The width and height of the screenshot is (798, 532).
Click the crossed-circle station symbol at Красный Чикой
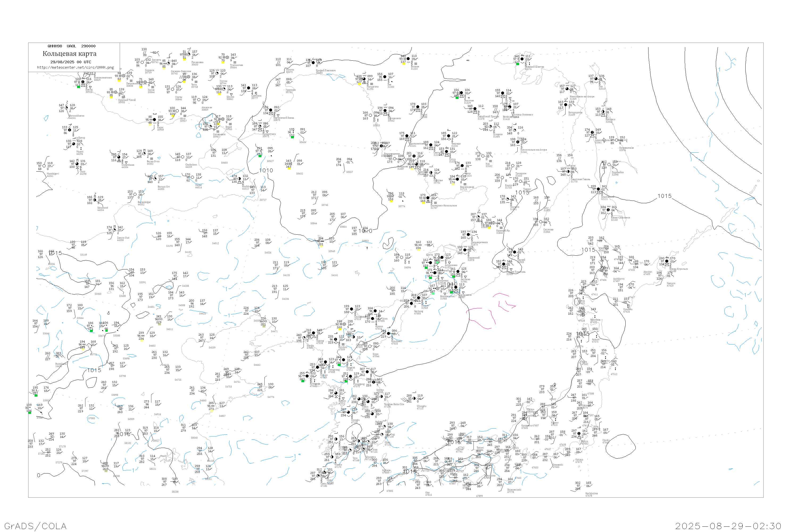pos(116,92)
